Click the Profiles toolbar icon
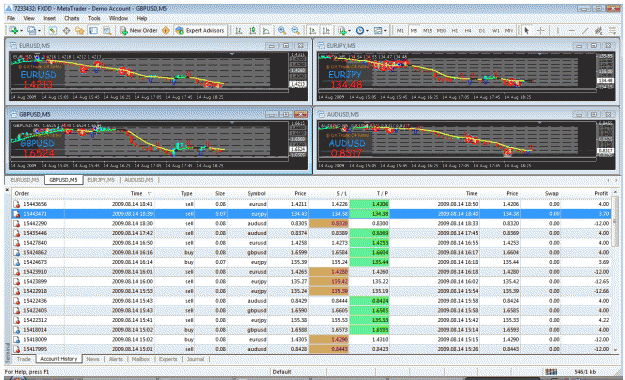 [x=31, y=31]
